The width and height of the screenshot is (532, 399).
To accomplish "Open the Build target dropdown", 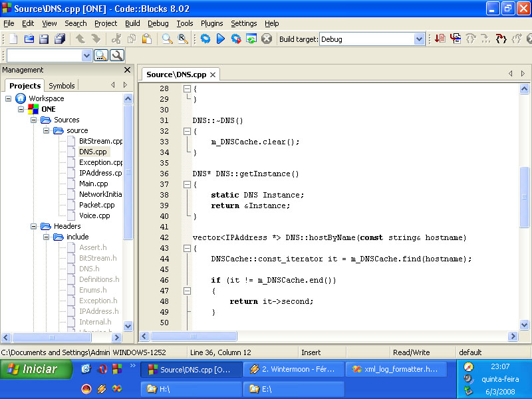I will click(x=419, y=39).
